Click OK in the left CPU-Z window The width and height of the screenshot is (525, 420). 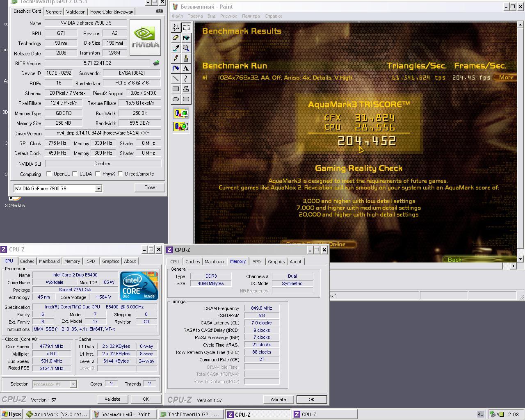(x=146, y=399)
